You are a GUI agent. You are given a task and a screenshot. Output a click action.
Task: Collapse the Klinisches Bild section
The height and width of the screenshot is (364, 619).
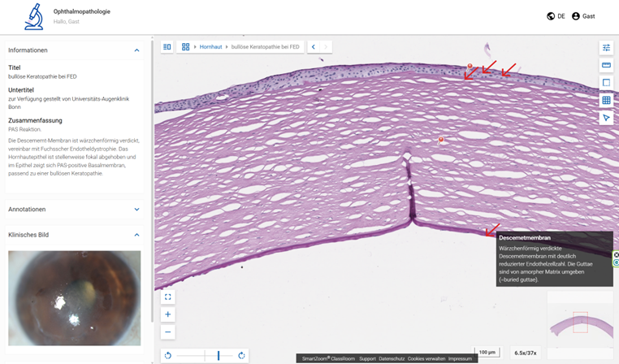[136, 235]
